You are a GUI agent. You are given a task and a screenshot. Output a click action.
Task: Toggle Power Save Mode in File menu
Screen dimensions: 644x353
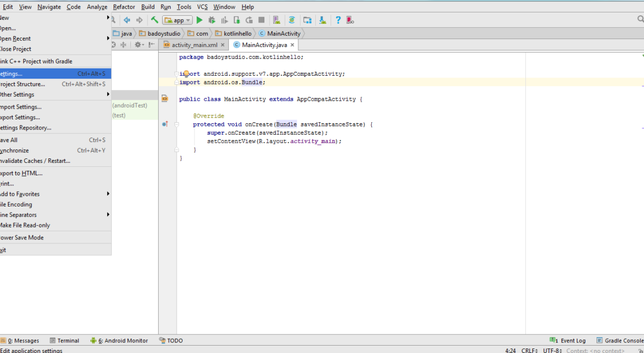[x=23, y=238]
